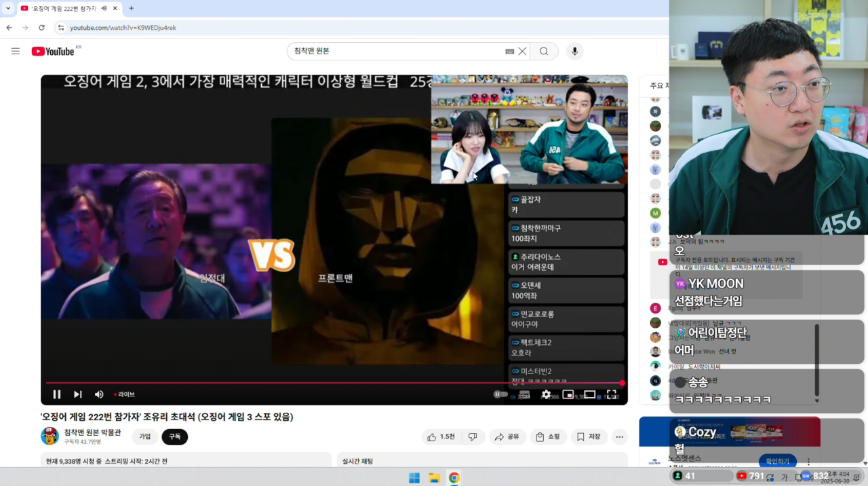The image size is (868, 486).
Task: Go to YouTube home via the logo
Action: click(53, 51)
